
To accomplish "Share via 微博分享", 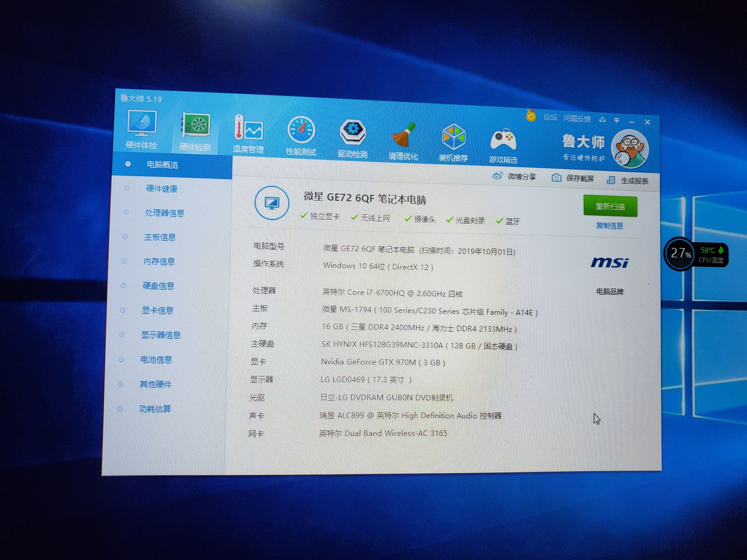I will [x=514, y=176].
